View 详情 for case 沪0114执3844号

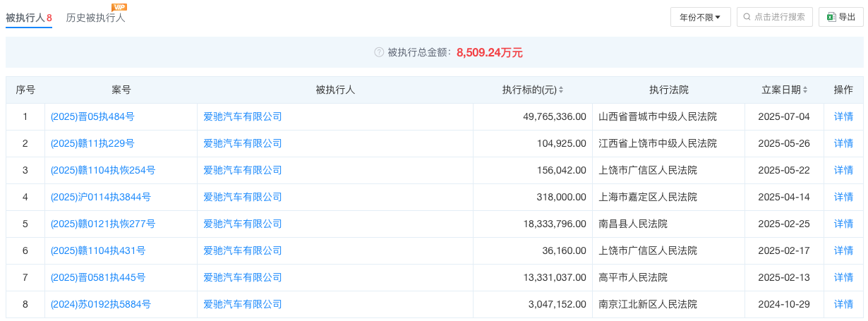tap(843, 197)
